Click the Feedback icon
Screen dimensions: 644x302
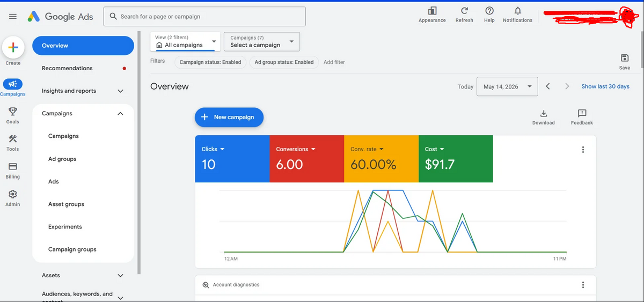pos(582,113)
